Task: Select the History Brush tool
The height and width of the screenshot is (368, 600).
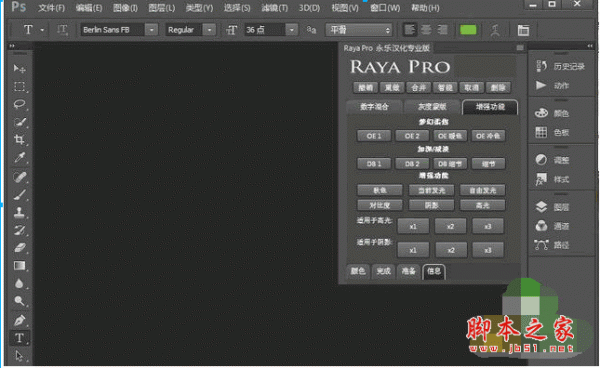Action: click(19, 230)
